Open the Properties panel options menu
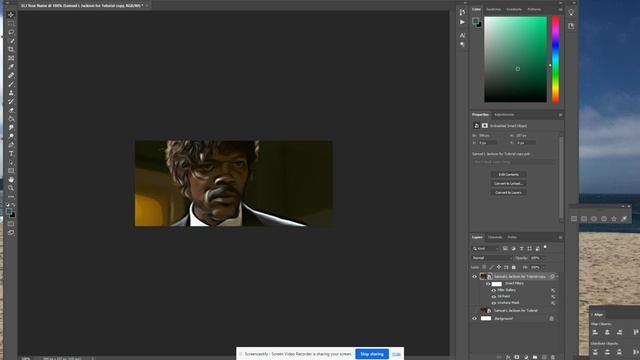Image resolution: width=640 pixels, height=360 pixels. tap(560, 115)
